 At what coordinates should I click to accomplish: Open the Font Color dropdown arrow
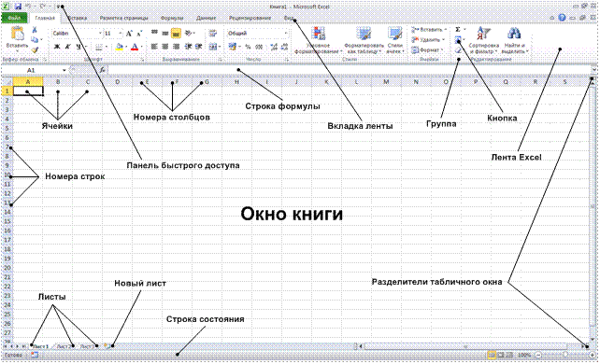click(141, 47)
